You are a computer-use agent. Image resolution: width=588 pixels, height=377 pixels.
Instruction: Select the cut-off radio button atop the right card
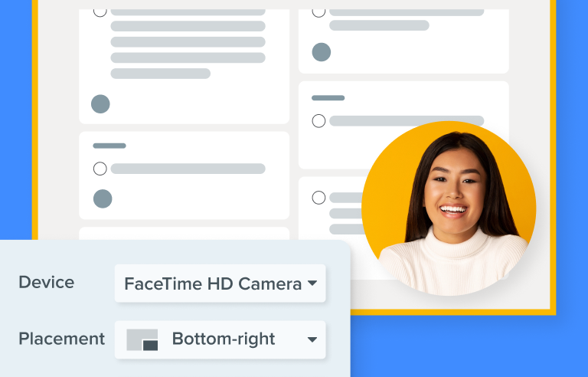(x=318, y=13)
